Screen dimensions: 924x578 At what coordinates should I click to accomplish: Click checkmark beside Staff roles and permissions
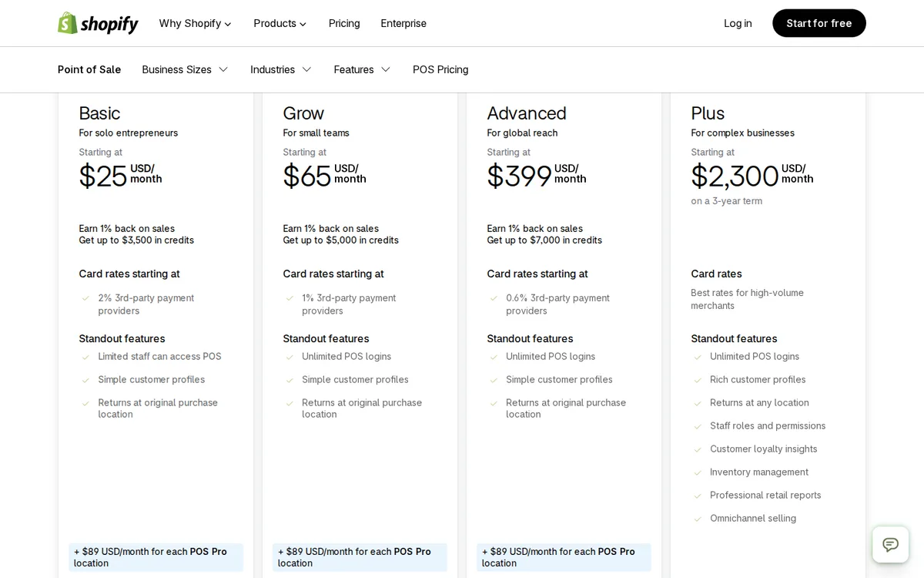(698, 426)
